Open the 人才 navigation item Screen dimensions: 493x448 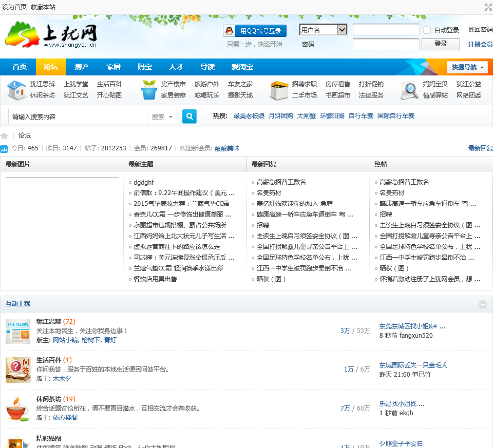click(x=176, y=67)
